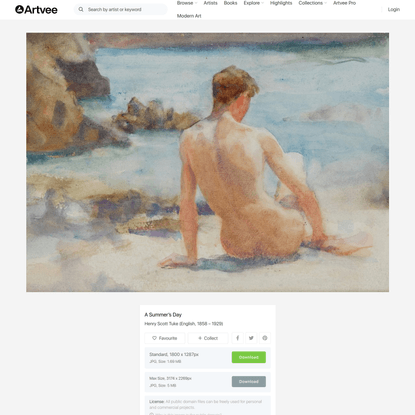Go to the Highlights page
The height and width of the screenshot is (415, 415).
point(281,3)
